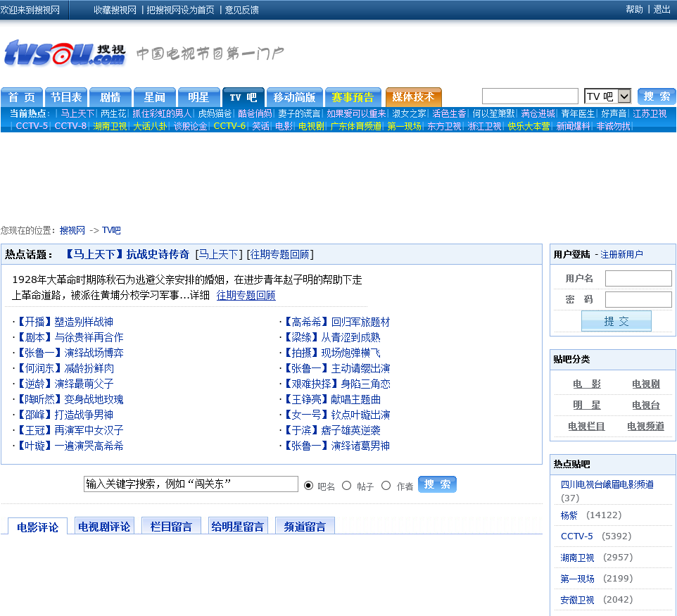Open the 注册新用户 link

click(x=621, y=255)
